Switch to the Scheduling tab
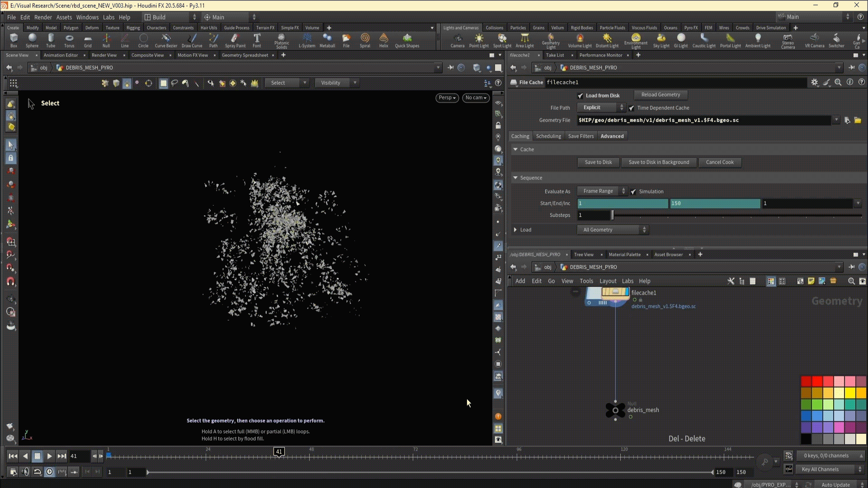868x488 pixels. 548,136
